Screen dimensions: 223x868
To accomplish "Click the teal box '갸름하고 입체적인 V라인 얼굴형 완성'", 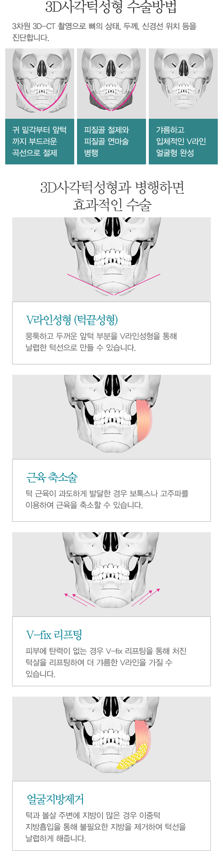I will (183, 141).
